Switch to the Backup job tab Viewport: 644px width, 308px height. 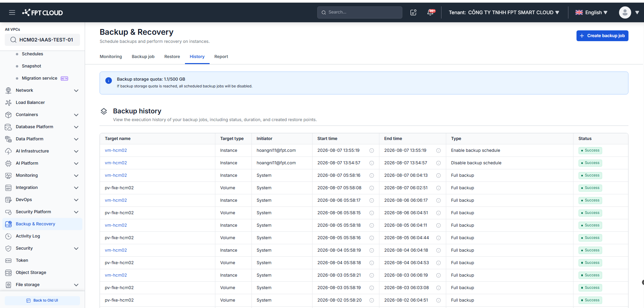tap(143, 57)
